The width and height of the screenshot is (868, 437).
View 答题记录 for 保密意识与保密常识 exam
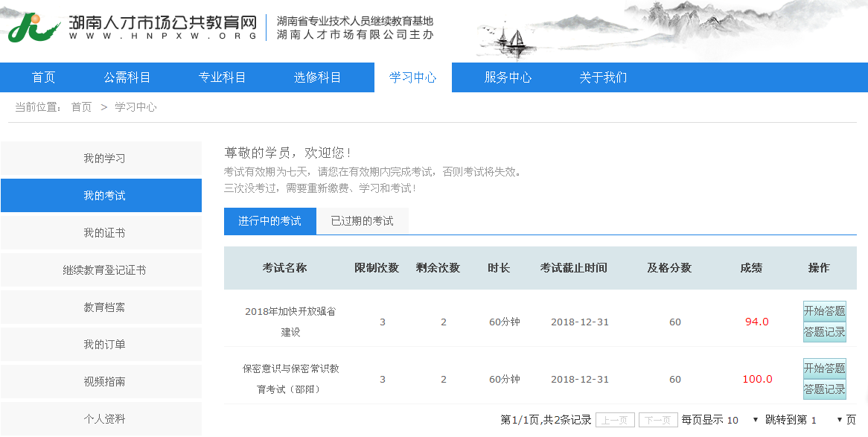(x=824, y=389)
